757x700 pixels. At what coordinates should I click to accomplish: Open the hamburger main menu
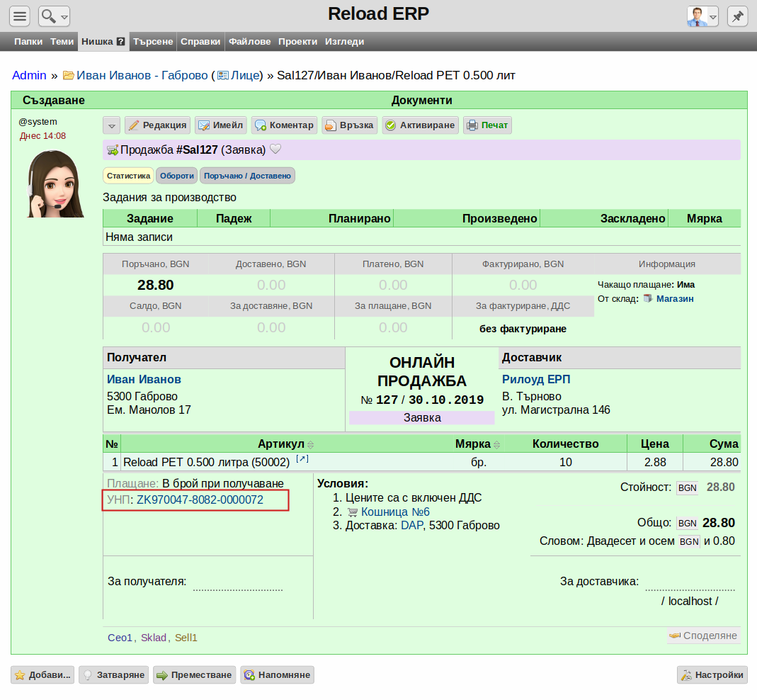pyautogui.click(x=20, y=16)
